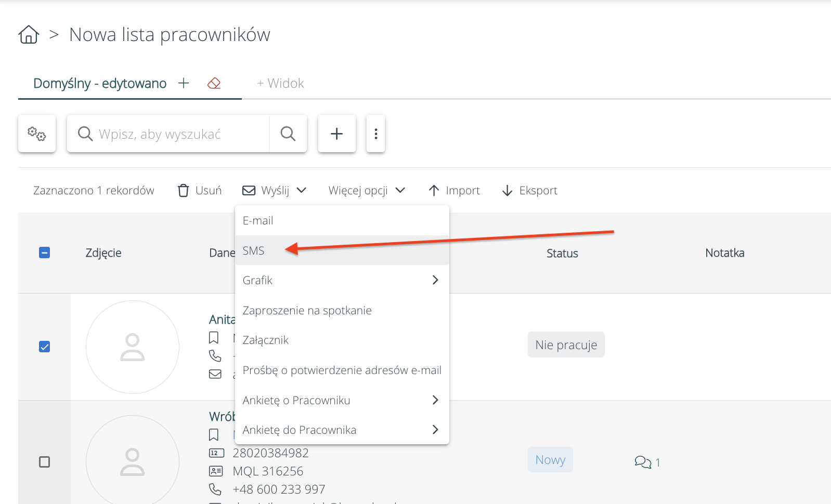Expand the Więcej opcji dropdown
This screenshot has height=504, width=831.
[366, 191]
